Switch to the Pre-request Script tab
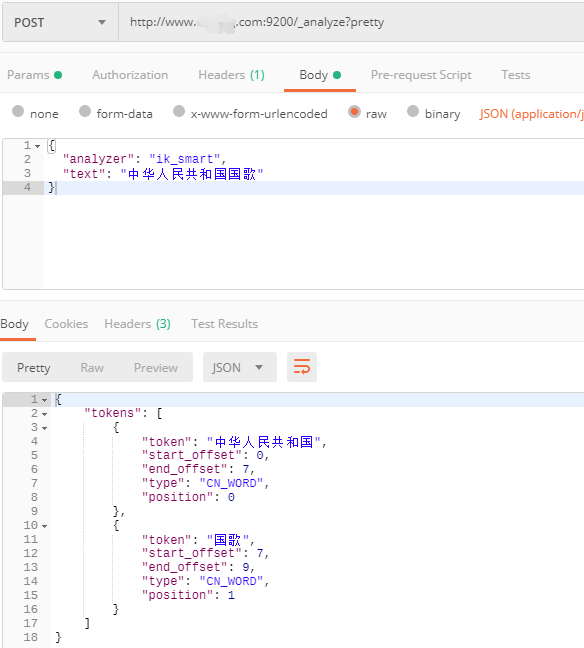584x648 pixels. point(421,75)
